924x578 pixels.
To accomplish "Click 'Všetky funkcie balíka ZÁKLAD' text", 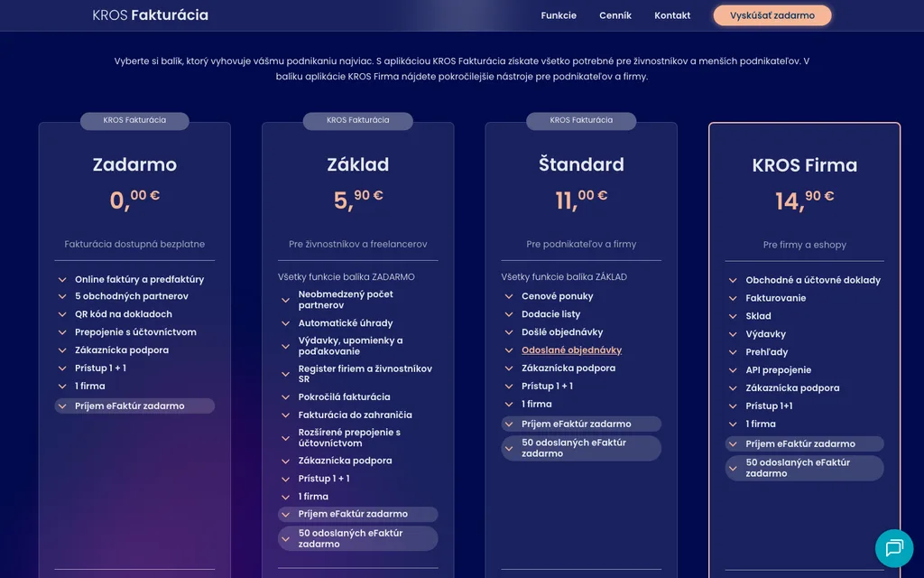I will (564, 276).
